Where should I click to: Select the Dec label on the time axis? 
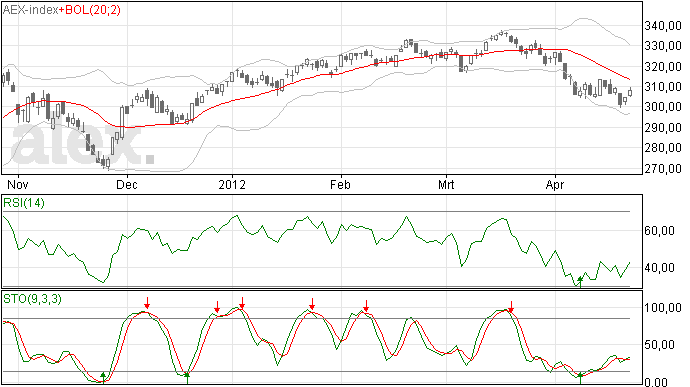(x=127, y=184)
